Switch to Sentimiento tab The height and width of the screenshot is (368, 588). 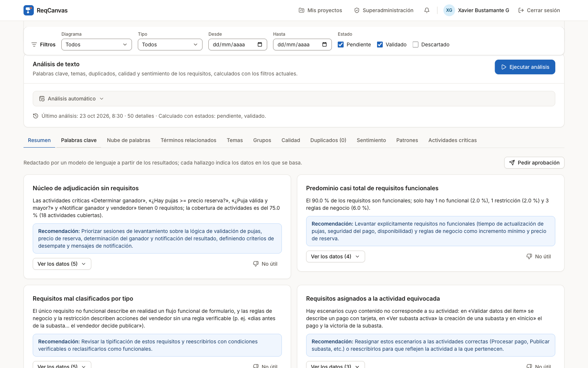coord(371,140)
